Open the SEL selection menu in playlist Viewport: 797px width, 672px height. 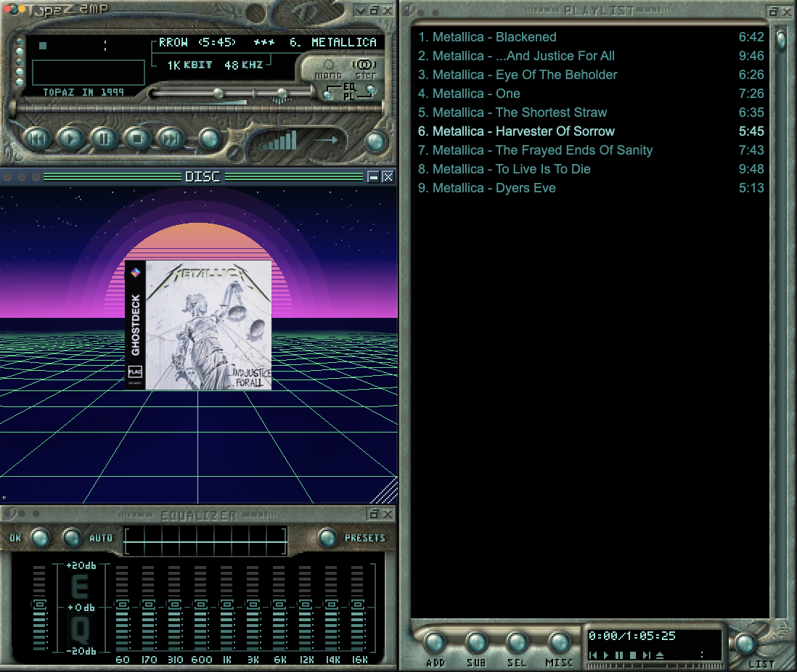[x=517, y=644]
